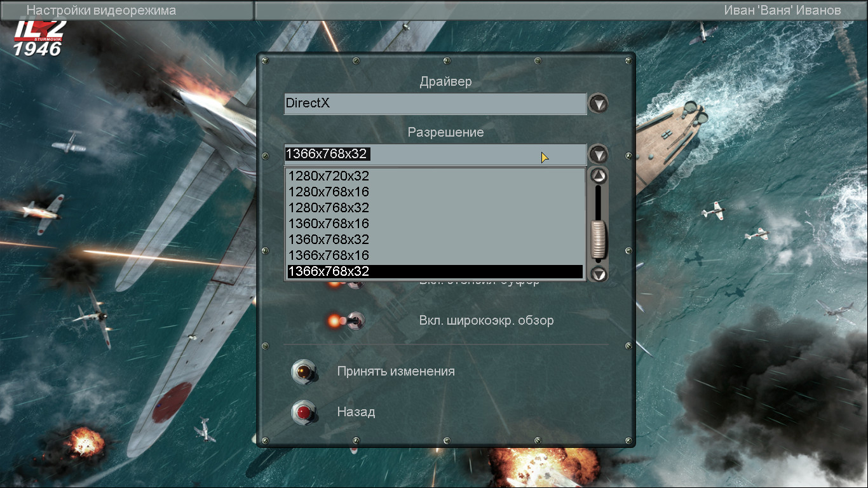Select the 1360x768x32 list item
868x488 pixels.
pos(435,240)
